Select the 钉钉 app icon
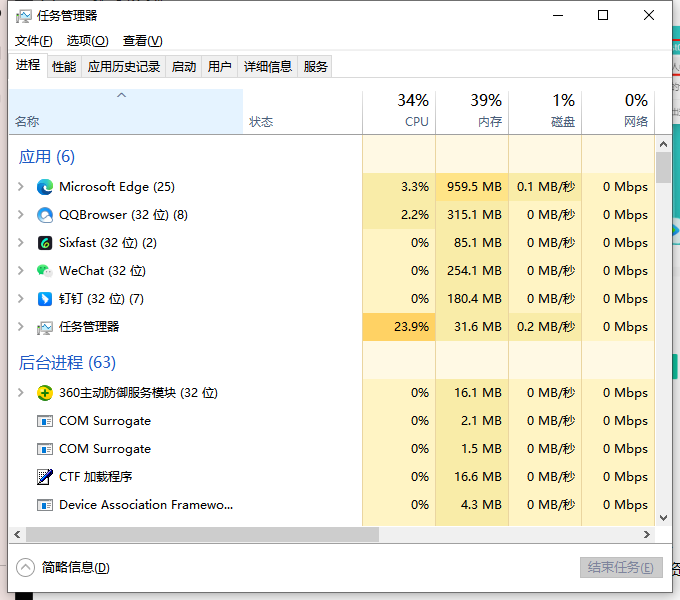The width and height of the screenshot is (680, 600). tap(45, 299)
